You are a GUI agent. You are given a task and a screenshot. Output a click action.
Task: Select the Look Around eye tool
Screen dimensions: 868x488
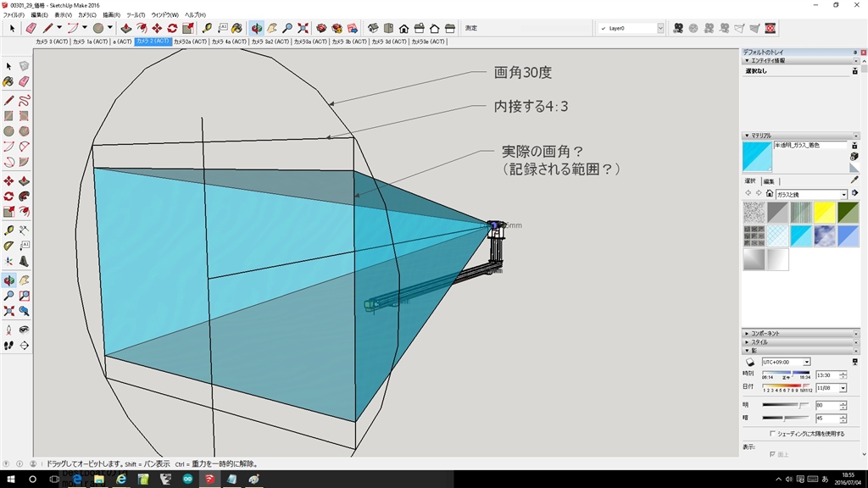24,330
